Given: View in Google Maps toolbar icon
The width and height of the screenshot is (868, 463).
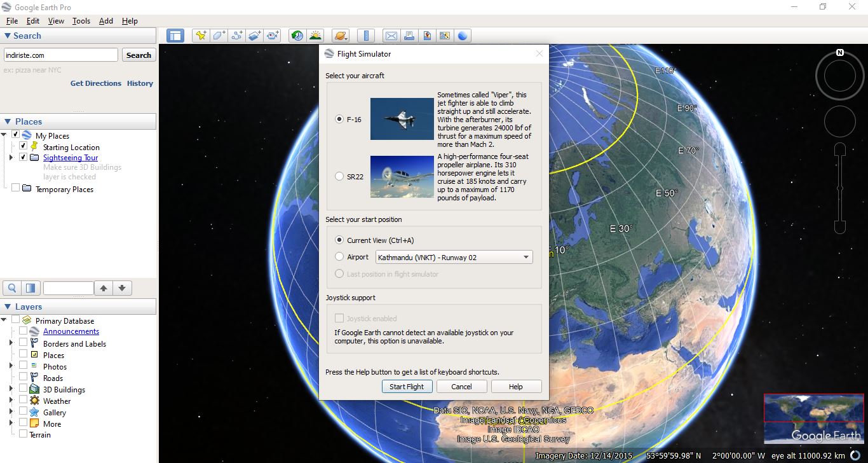Looking at the screenshot, I should (x=445, y=36).
